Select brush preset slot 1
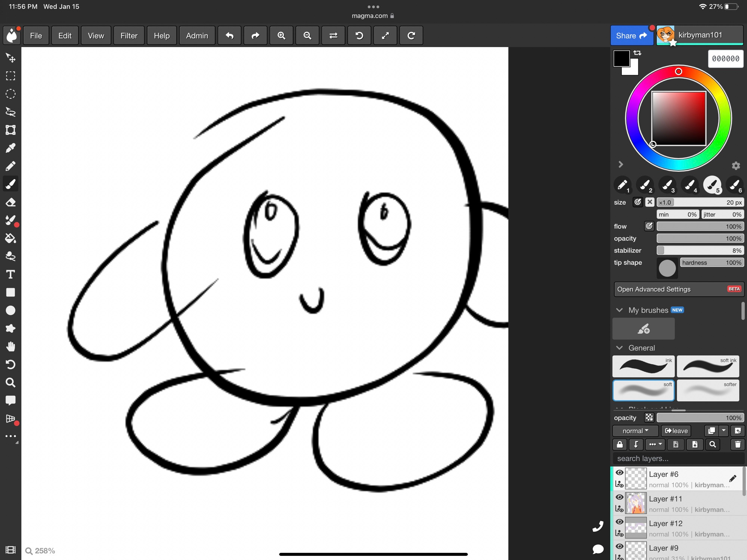Screen dimensions: 747x560 tap(623, 185)
